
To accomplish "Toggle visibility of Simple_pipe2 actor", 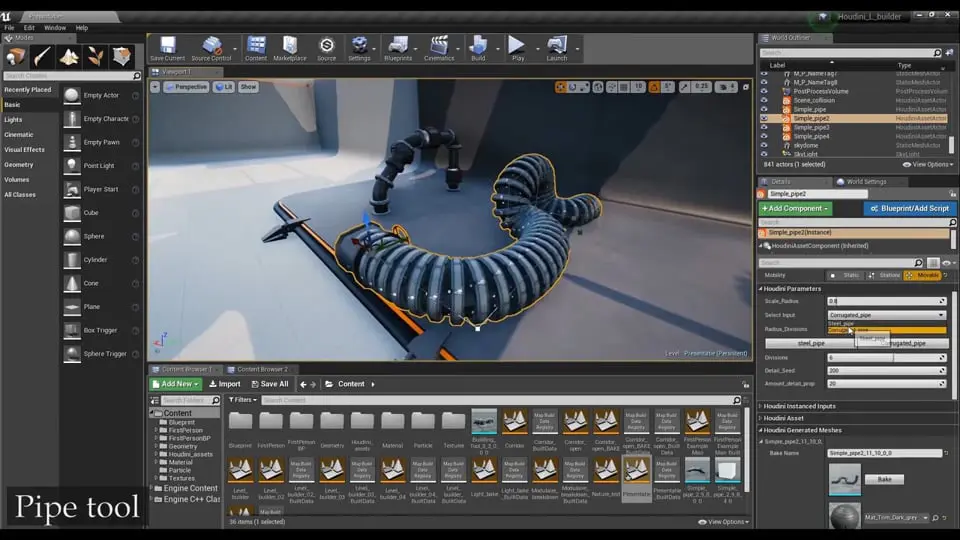I will click(x=764, y=118).
